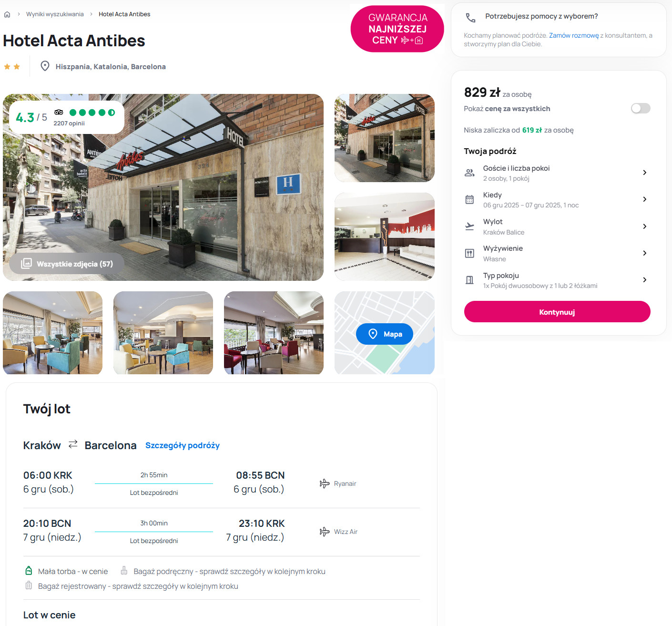Click the door icon next to Typ pokoju
672x626 pixels.
coord(469,280)
